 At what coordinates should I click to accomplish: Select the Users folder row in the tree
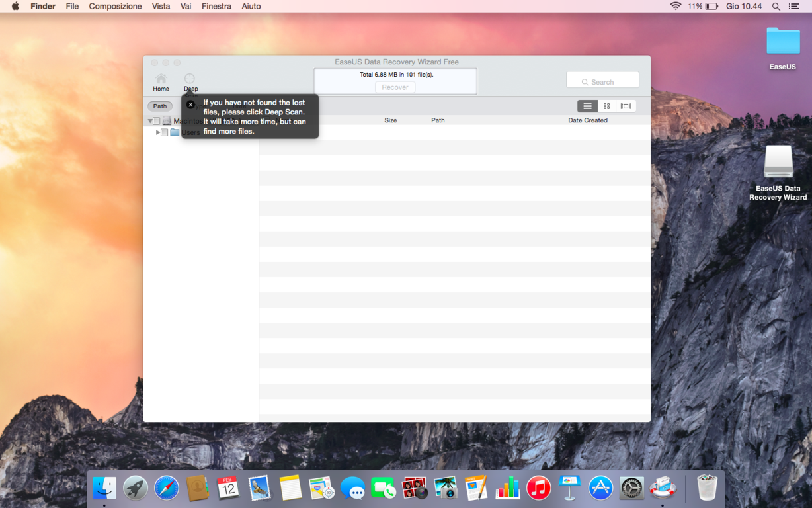tap(201, 132)
